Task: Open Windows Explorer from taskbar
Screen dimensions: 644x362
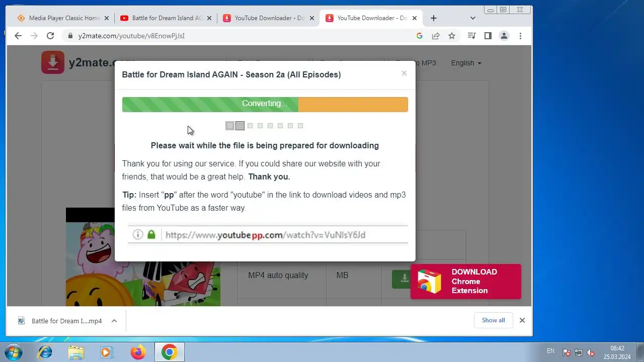Action: 76,352
